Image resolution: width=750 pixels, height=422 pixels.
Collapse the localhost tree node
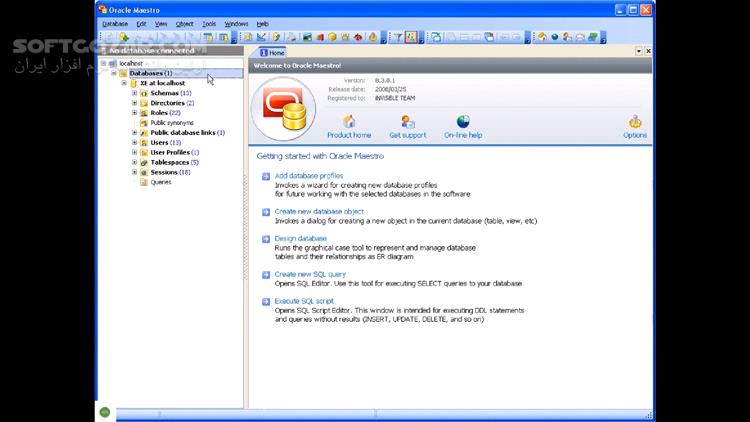[x=103, y=63]
